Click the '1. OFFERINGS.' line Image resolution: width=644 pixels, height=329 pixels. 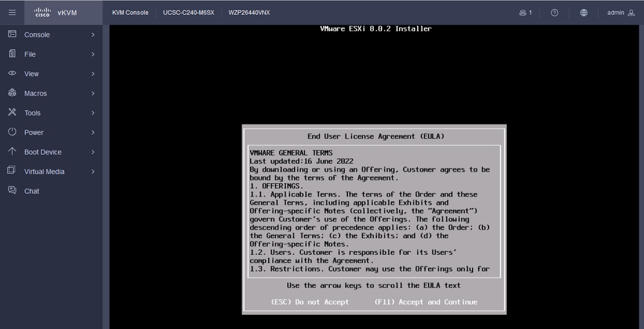click(277, 186)
